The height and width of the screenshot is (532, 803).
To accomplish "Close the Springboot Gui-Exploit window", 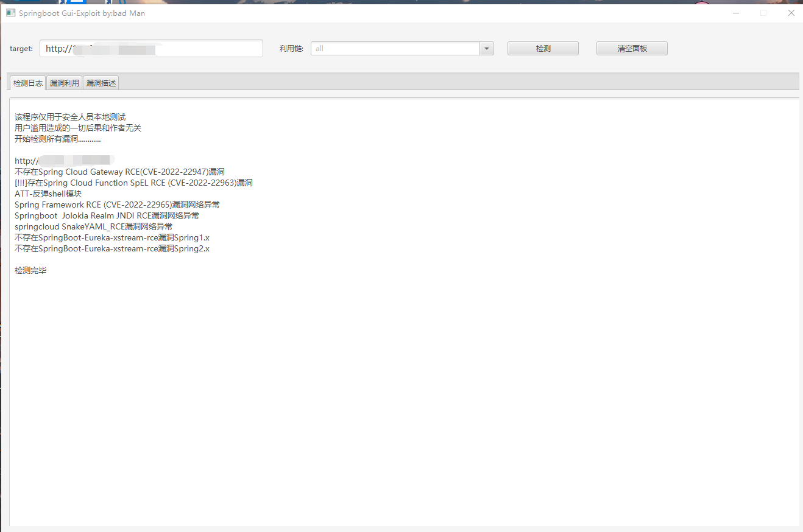I will click(x=791, y=13).
